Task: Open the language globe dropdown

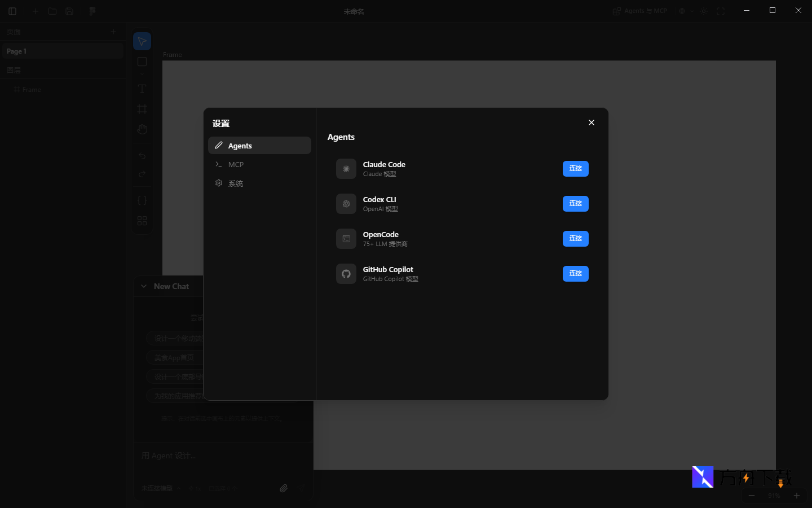Action: (x=684, y=11)
